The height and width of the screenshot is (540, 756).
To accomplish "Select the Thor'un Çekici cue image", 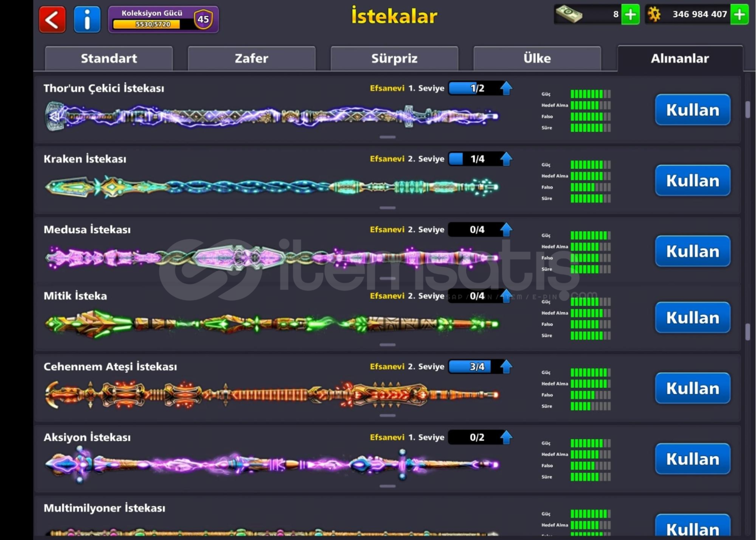I will click(272, 116).
